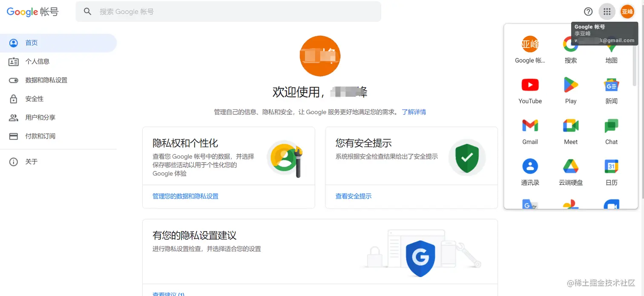Click the blue G shield illustration
644x296 pixels.
420,258
